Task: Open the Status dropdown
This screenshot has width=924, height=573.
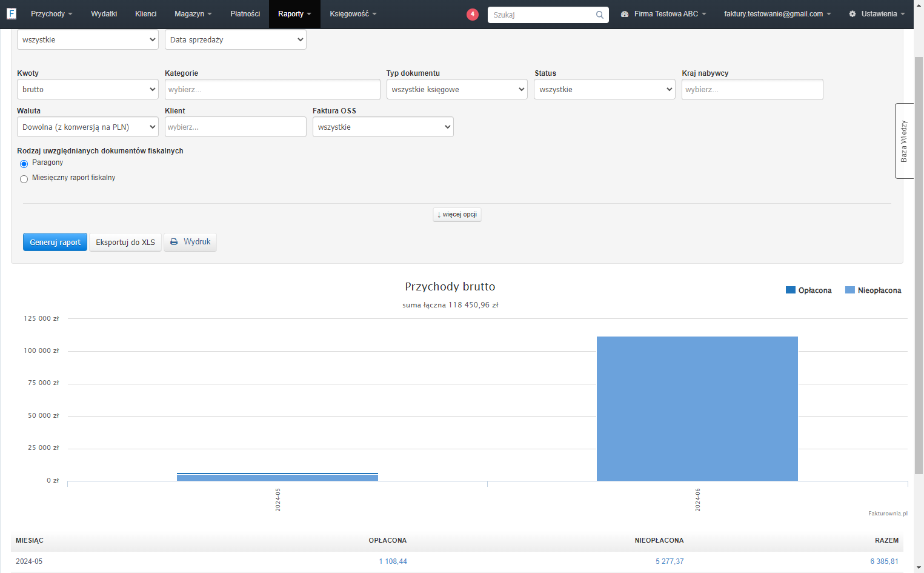Action: [605, 89]
